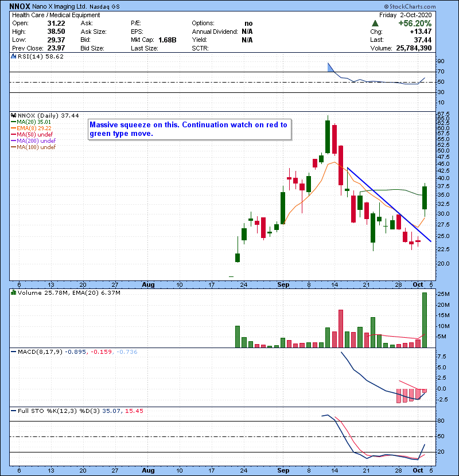The image size is (459, 476).
Task: Click the MA(200) undef legend entry
Action: click(33, 141)
